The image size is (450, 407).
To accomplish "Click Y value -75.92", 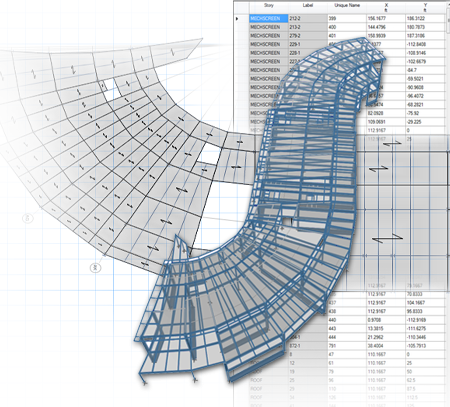I will [425, 113].
